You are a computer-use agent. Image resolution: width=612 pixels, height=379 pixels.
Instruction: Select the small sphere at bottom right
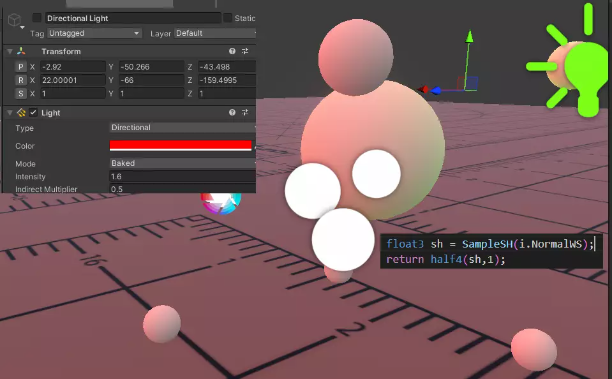click(x=534, y=350)
